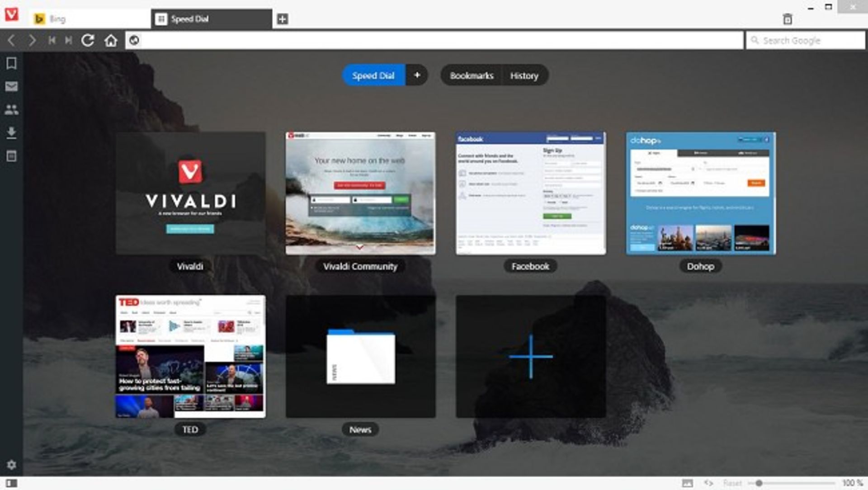The height and width of the screenshot is (490, 868).
Task: Switch to the Bing tab
Action: coord(90,19)
